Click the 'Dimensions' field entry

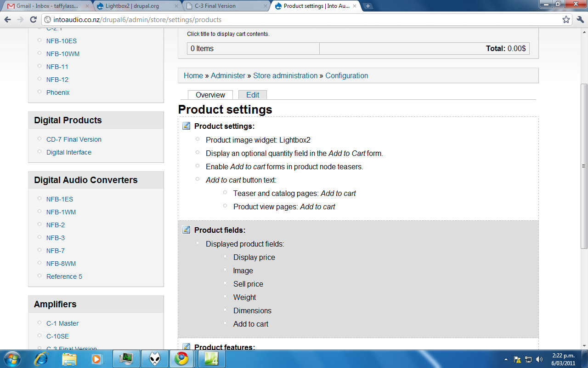[252, 310]
